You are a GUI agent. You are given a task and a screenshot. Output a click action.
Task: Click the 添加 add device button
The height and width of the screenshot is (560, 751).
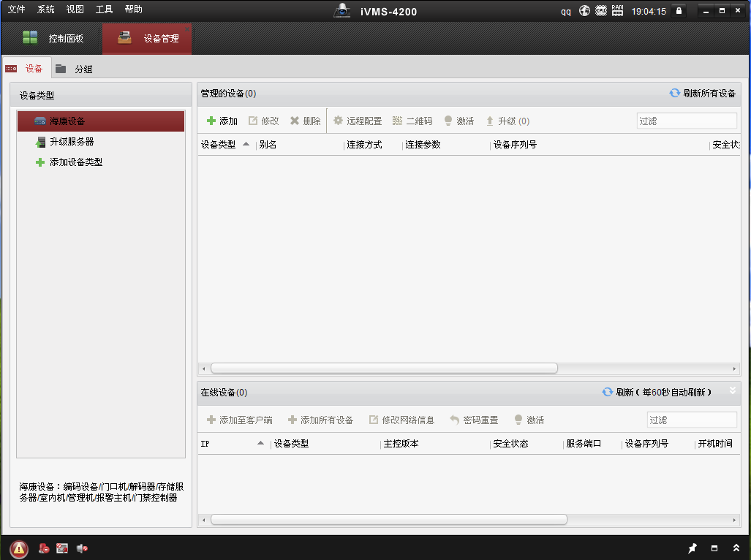(x=222, y=121)
